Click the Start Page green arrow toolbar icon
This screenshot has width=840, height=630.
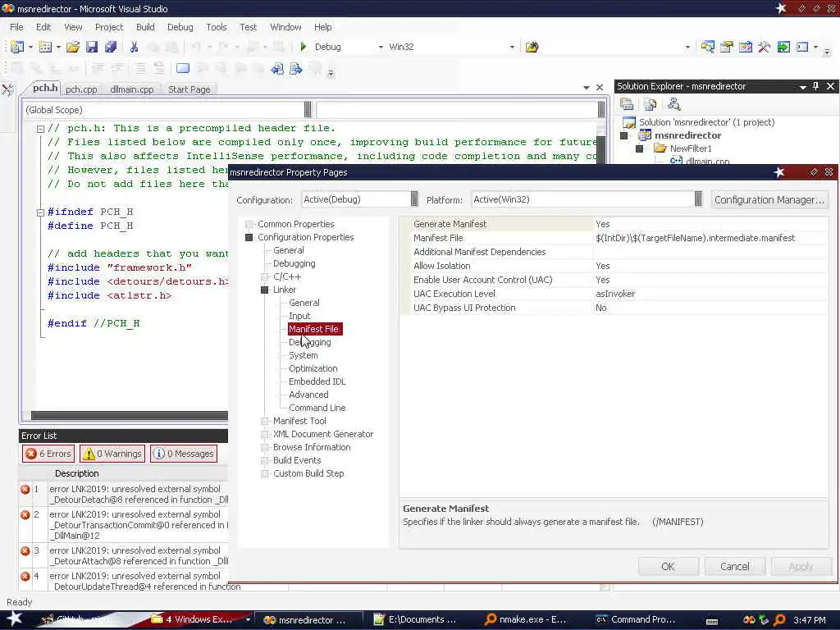783,47
